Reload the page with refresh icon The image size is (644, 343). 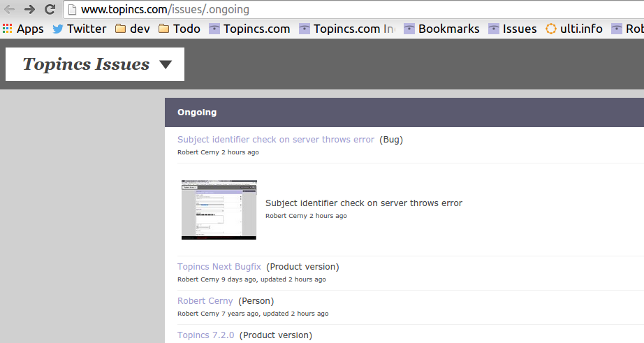coord(50,10)
